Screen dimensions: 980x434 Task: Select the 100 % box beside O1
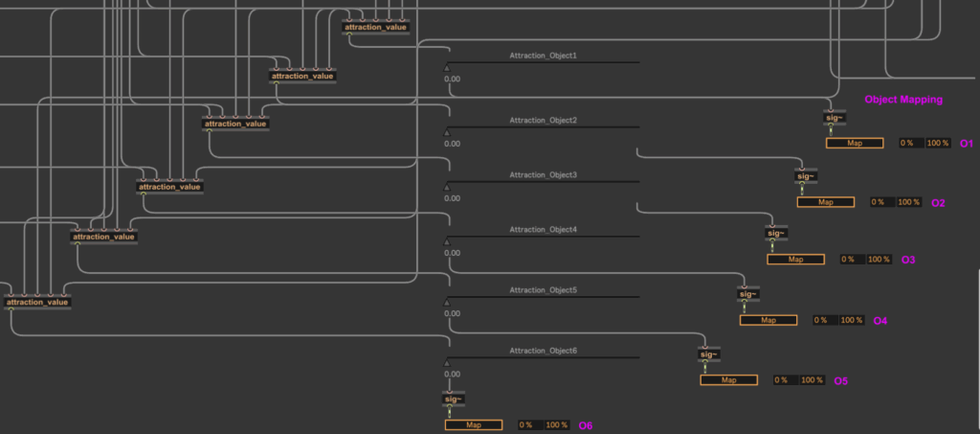click(937, 143)
